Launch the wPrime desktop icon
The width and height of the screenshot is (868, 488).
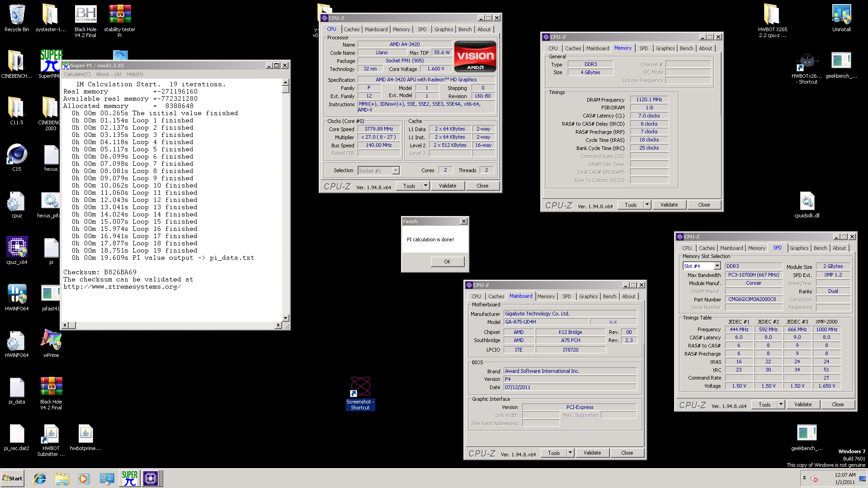(51, 343)
